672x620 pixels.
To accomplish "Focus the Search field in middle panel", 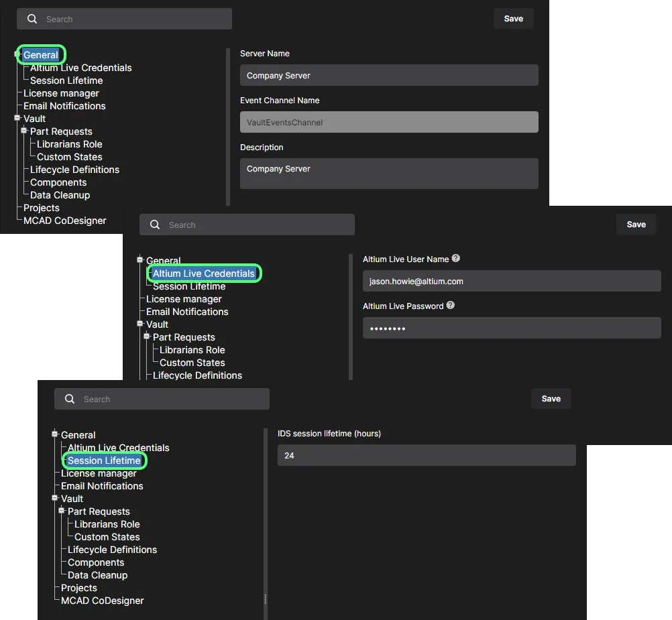I will 247,225.
